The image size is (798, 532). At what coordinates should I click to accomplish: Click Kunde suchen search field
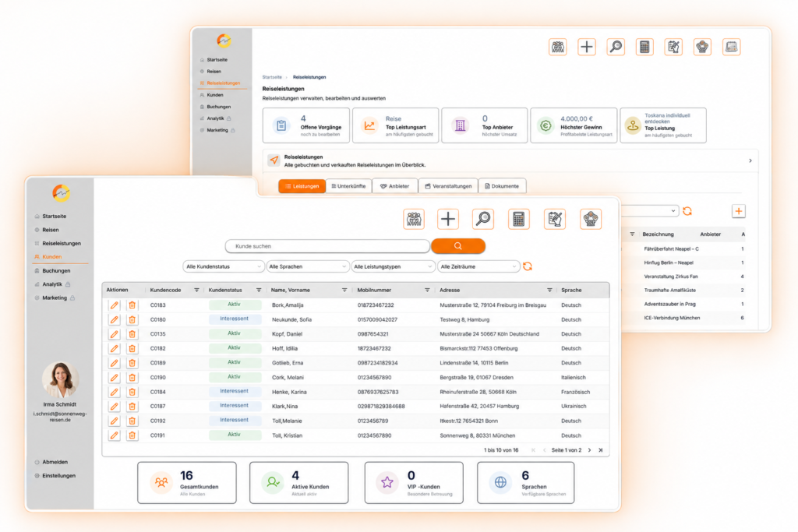[x=328, y=246]
